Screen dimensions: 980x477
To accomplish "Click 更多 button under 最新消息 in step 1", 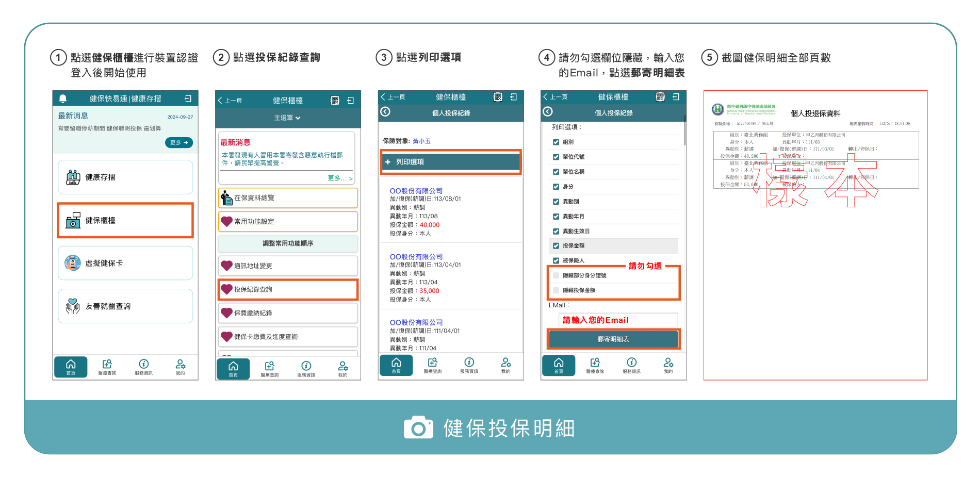I will pyautogui.click(x=179, y=142).
